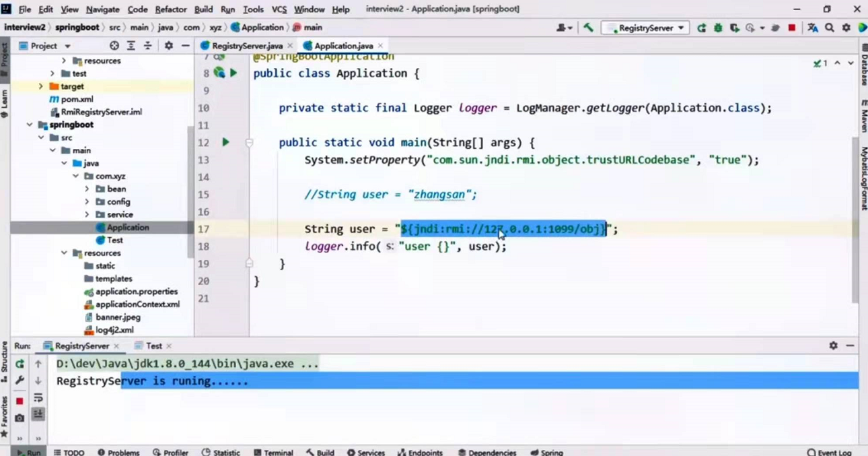Click the down arrow in Run console

(x=38, y=381)
